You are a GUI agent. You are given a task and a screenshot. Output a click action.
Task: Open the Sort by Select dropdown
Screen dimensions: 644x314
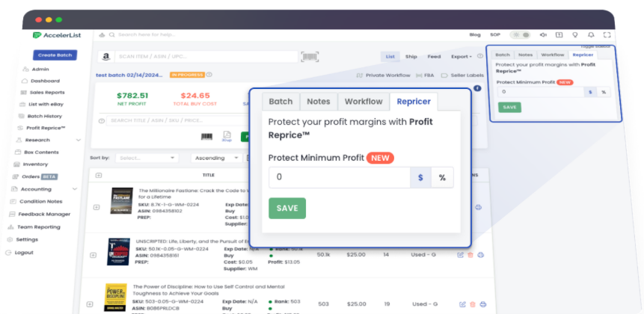click(147, 158)
